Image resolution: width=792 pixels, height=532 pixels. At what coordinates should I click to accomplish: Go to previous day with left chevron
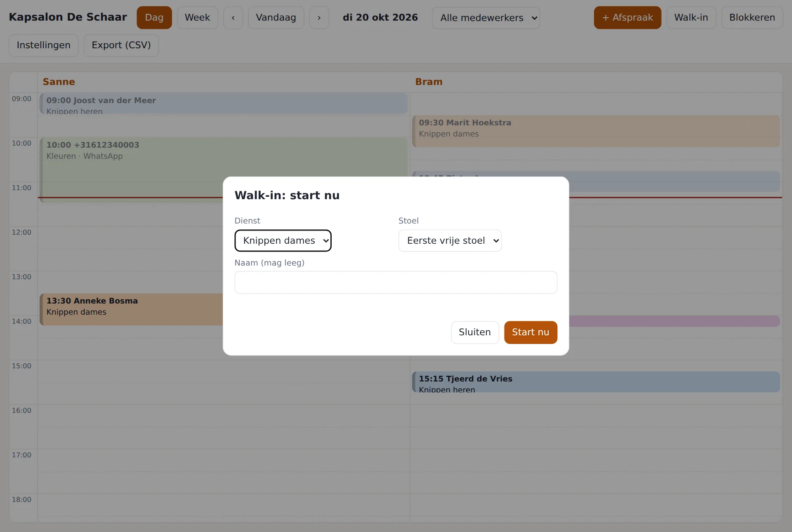point(233,18)
